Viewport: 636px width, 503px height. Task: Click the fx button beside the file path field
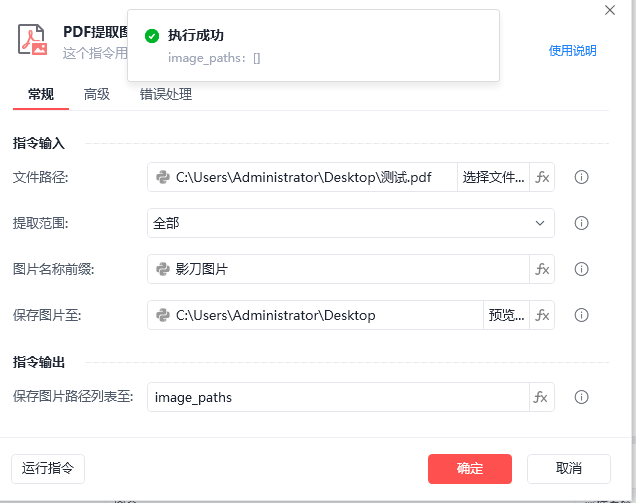[542, 177]
